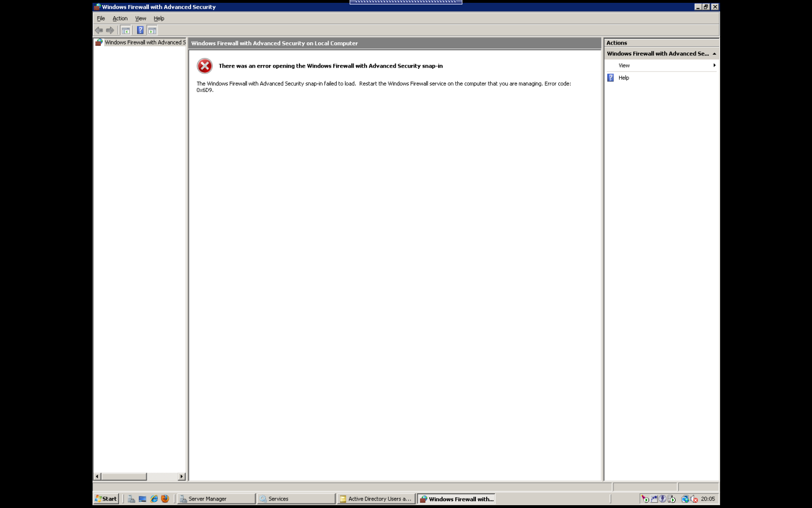Open the Help menu in menu bar
This screenshot has height=508, width=812.
click(x=159, y=19)
